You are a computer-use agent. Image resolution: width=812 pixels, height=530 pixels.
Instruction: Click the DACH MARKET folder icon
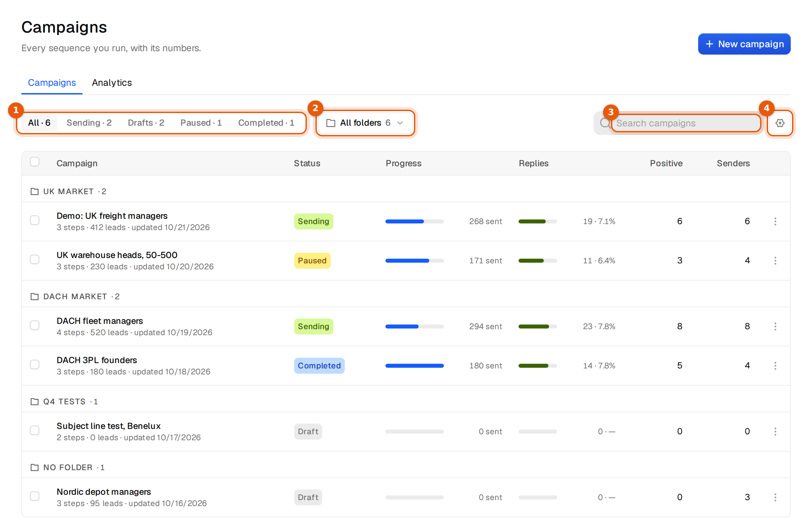(35, 297)
